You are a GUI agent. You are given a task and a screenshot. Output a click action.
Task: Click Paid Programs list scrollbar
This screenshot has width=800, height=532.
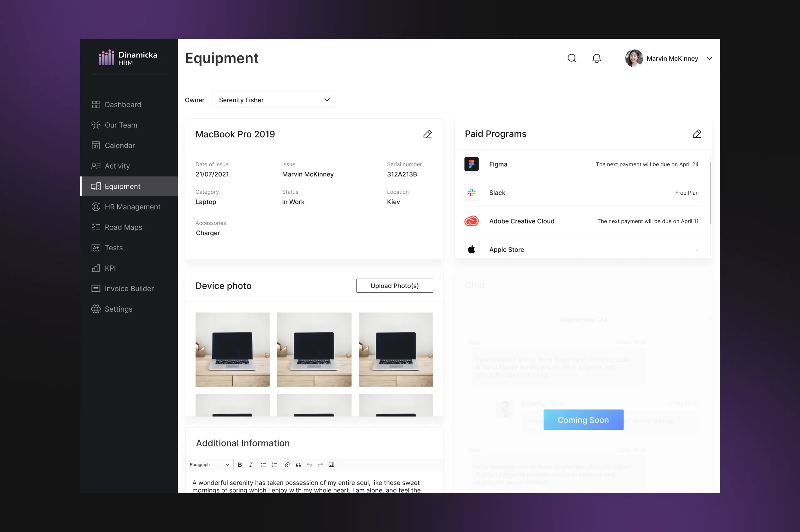[710, 192]
